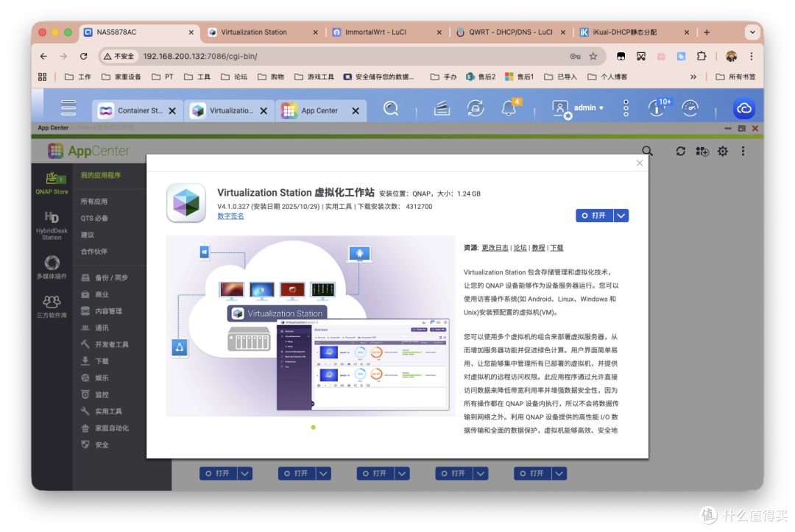Click the green carousel indicator dot
Screen dimensions: 795x532
314,427
